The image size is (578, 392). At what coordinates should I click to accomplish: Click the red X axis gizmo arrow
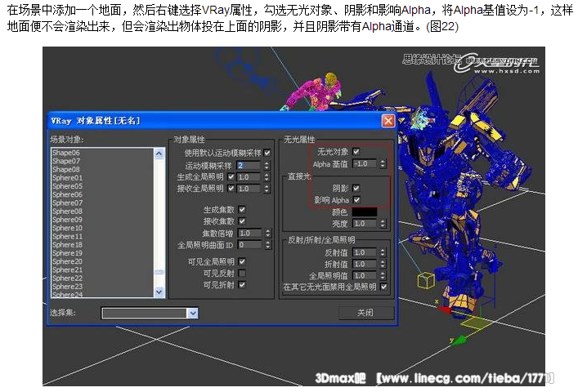pyautogui.click(x=446, y=310)
